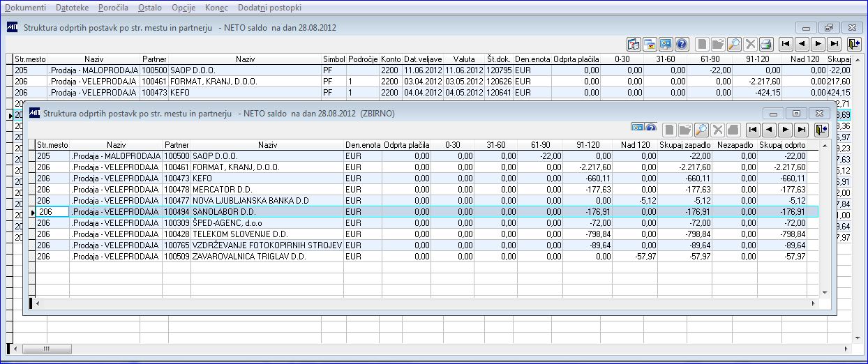The image size is (868, 364).
Task: Click the down arrow on the ZBIRNO grid's vertical scrollbar
Action: pos(823,292)
